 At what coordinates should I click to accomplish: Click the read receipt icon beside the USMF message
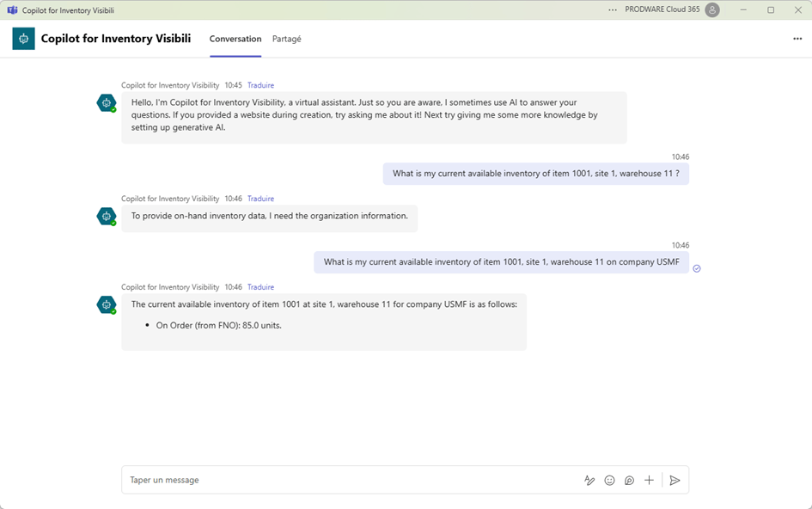697,268
